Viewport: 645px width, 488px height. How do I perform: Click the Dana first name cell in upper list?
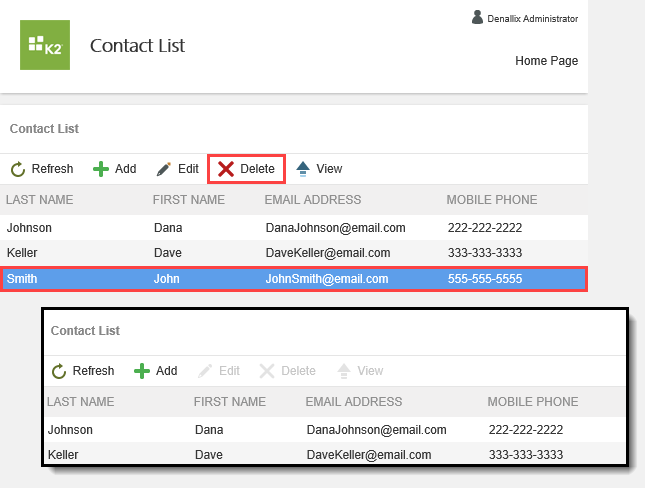coord(168,228)
